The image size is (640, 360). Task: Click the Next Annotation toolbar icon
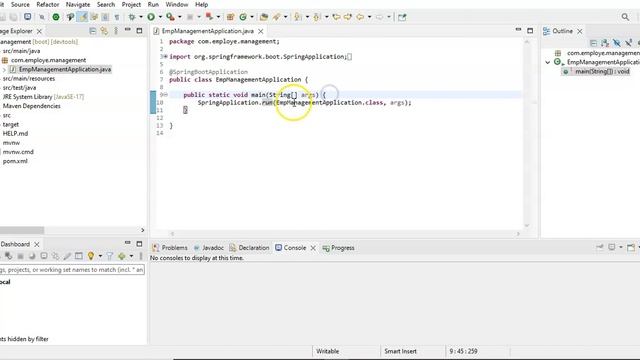click(298, 17)
